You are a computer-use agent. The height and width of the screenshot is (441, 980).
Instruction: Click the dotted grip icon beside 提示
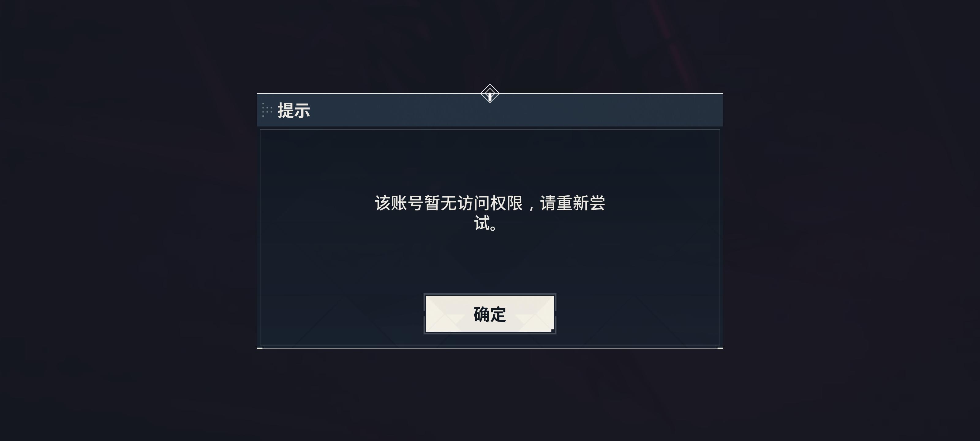(x=267, y=110)
